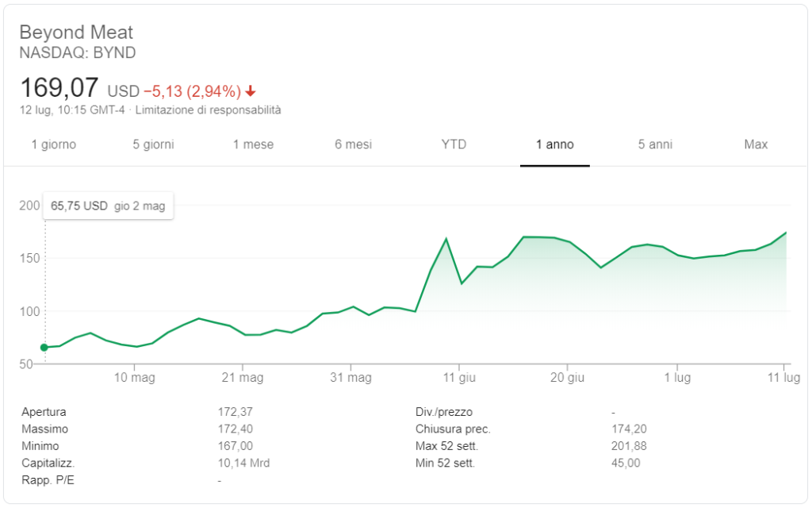Click the 1 lug axis label
812x508 pixels.
point(677,378)
